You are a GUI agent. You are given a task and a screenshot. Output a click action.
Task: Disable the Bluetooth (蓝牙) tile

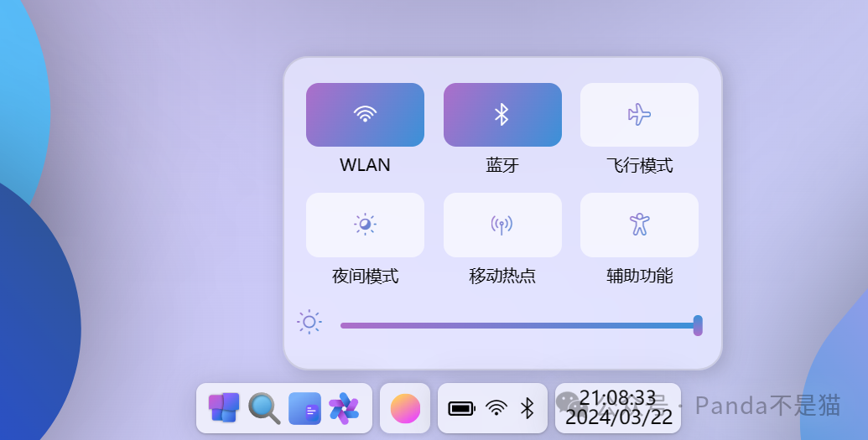(502, 115)
